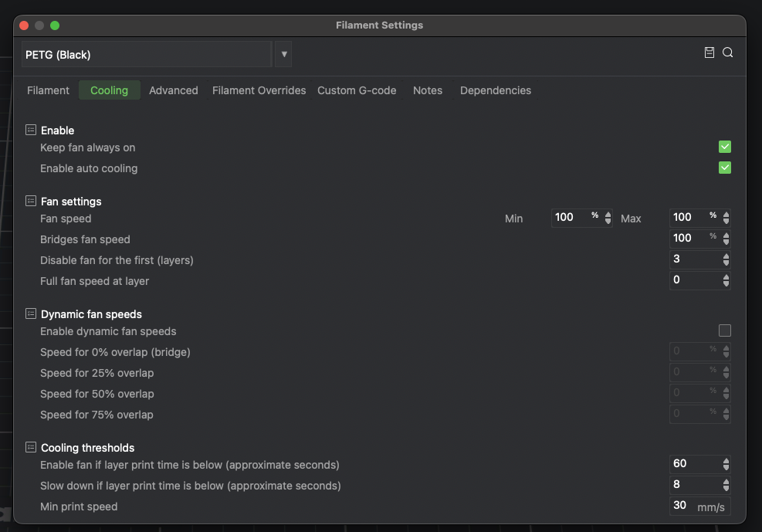Click the Keep fan always on label
The image size is (762, 532).
[87, 147]
